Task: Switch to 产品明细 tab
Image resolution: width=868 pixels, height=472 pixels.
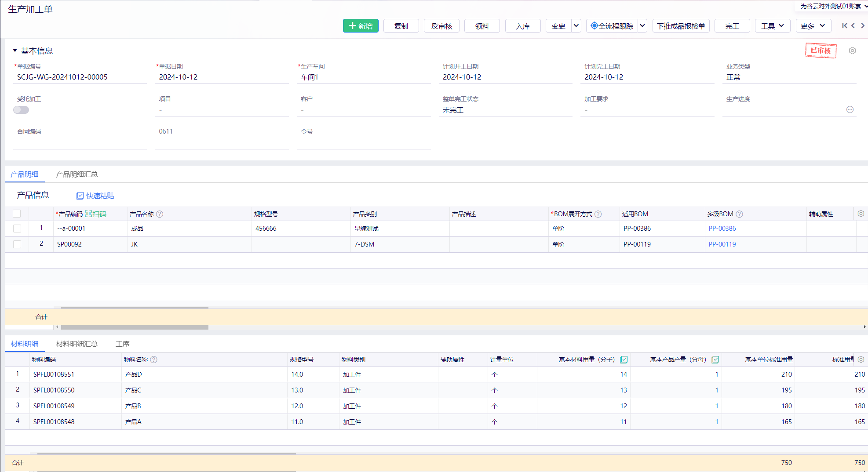Action: pyautogui.click(x=25, y=174)
